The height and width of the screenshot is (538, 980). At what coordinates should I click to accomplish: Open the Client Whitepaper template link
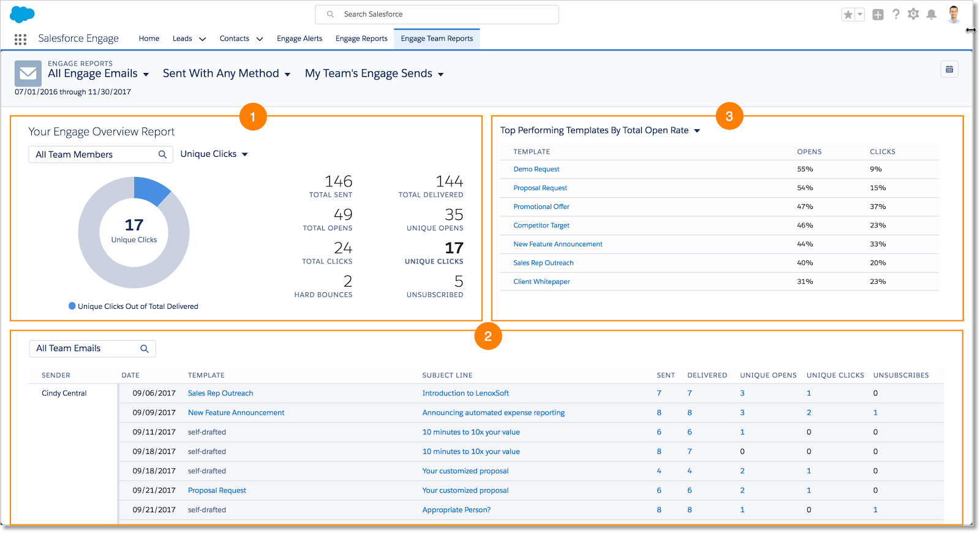tap(541, 282)
